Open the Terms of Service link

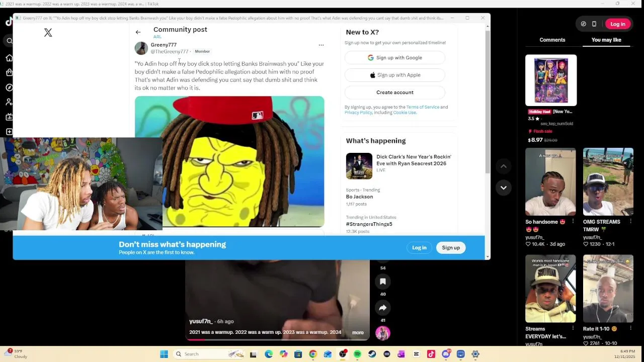tap(423, 107)
